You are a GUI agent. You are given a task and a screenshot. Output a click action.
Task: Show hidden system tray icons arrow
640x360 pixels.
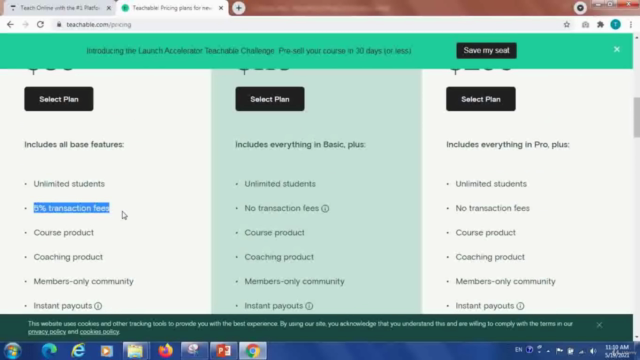coord(548,351)
